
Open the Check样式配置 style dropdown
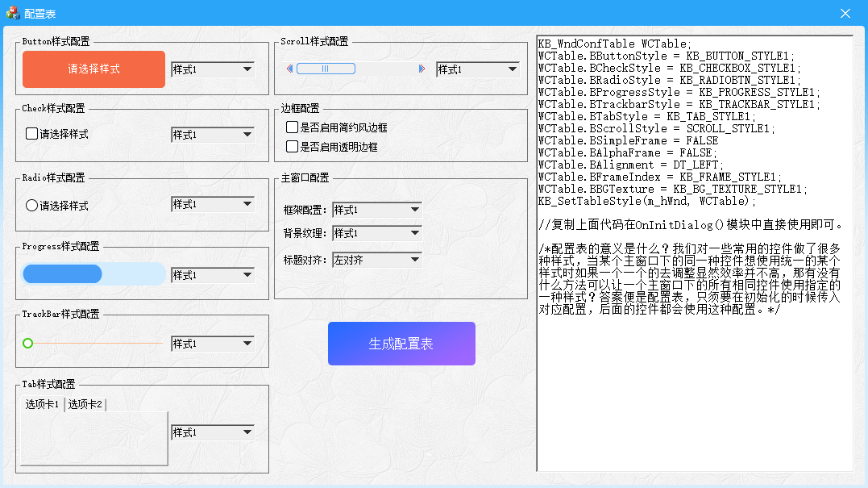tap(213, 135)
